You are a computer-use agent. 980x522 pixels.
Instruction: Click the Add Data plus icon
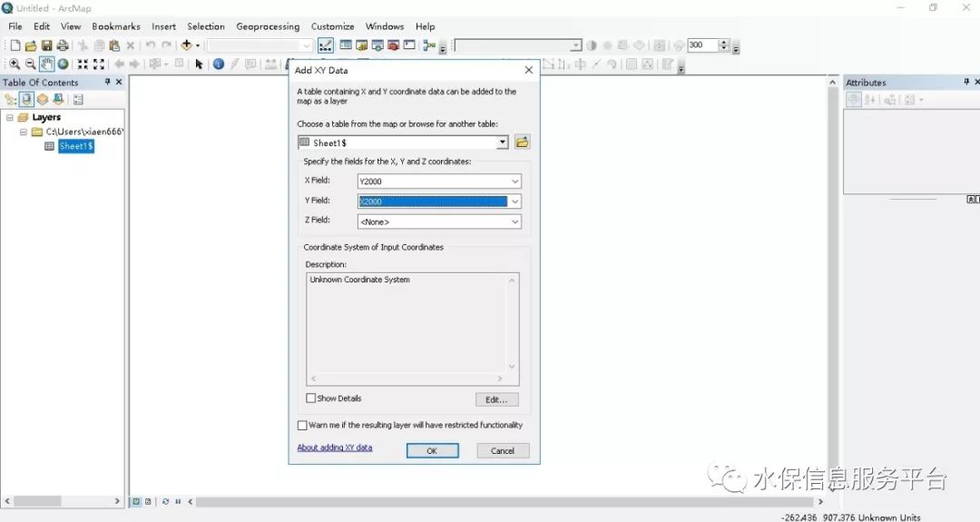pyautogui.click(x=186, y=45)
